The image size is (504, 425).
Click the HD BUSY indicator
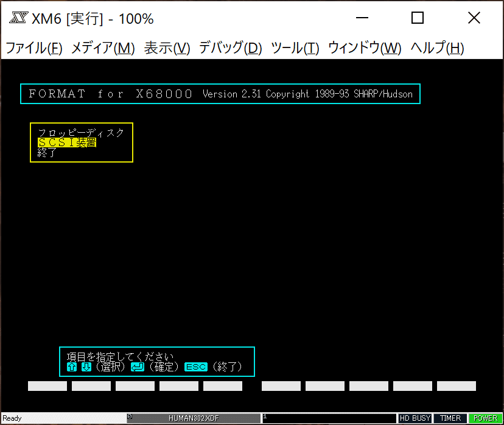(415, 418)
